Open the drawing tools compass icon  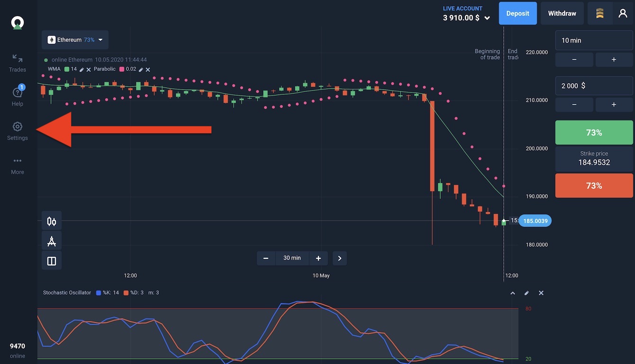coord(52,241)
